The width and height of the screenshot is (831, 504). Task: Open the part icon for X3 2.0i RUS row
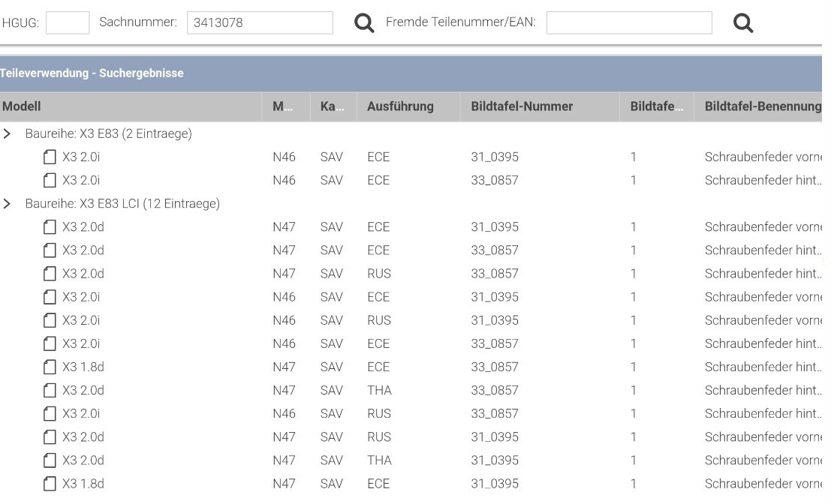[50, 320]
